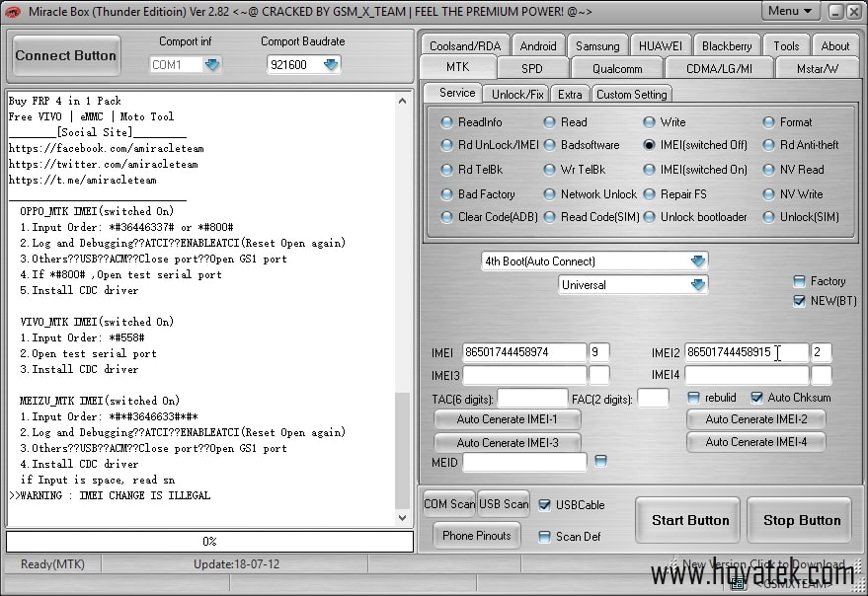Enable the Factory checkbox

(799, 281)
